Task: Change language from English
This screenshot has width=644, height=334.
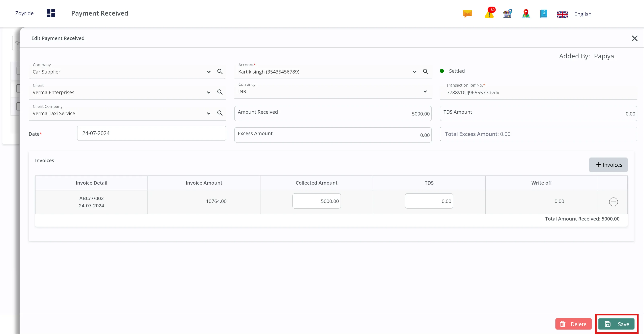Action: 583,14
